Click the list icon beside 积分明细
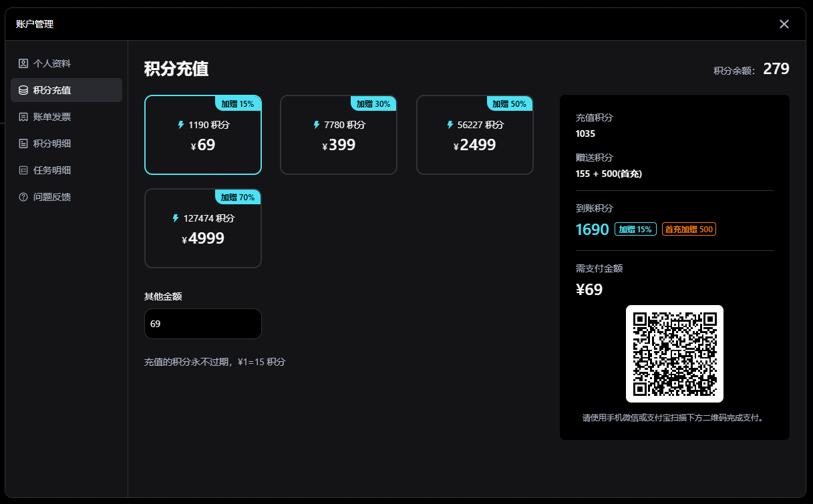The width and height of the screenshot is (813, 504). click(23, 144)
